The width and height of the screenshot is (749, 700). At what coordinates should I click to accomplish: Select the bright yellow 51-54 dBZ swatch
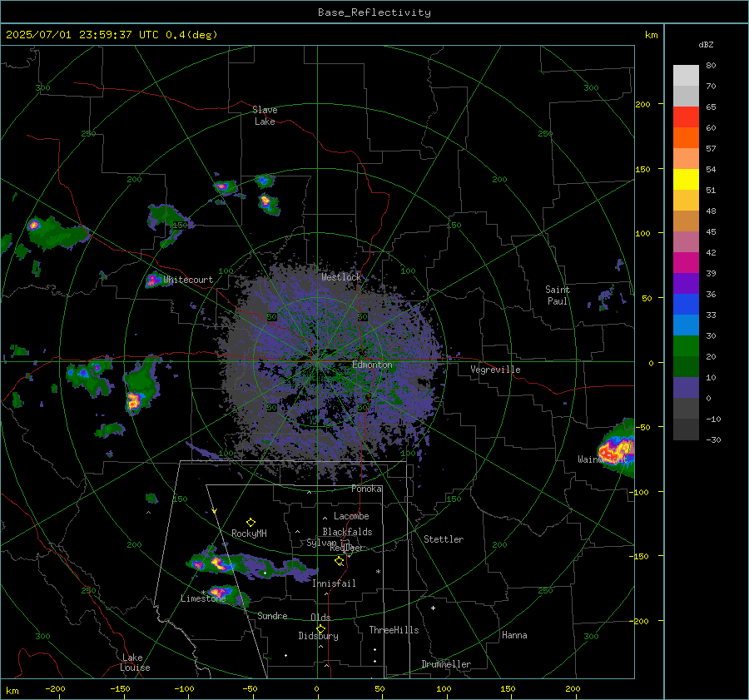click(x=686, y=179)
